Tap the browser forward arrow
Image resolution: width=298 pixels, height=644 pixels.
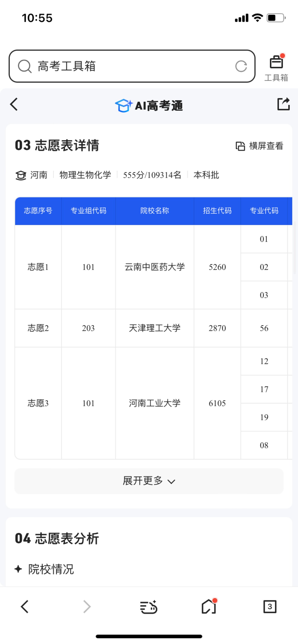87,607
